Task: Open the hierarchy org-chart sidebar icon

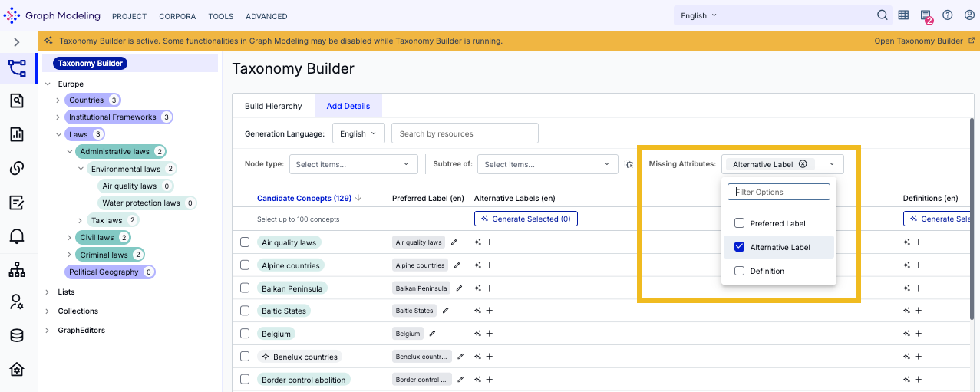Action: pyautogui.click(x=17, y=269)
